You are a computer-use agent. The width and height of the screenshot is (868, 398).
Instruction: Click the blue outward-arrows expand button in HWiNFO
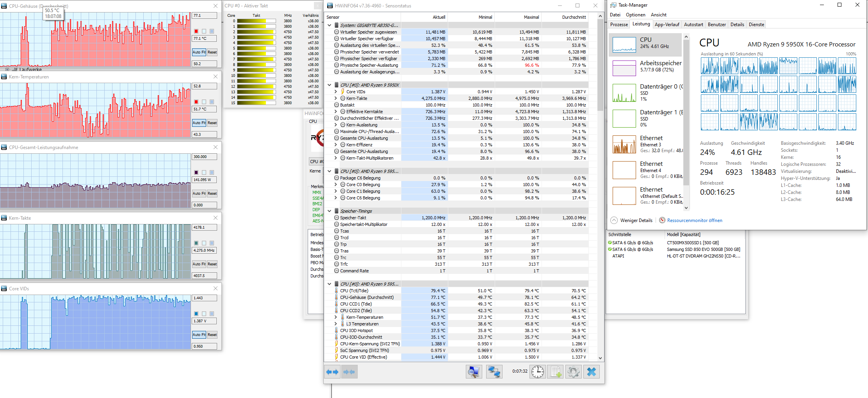point(332,372)
